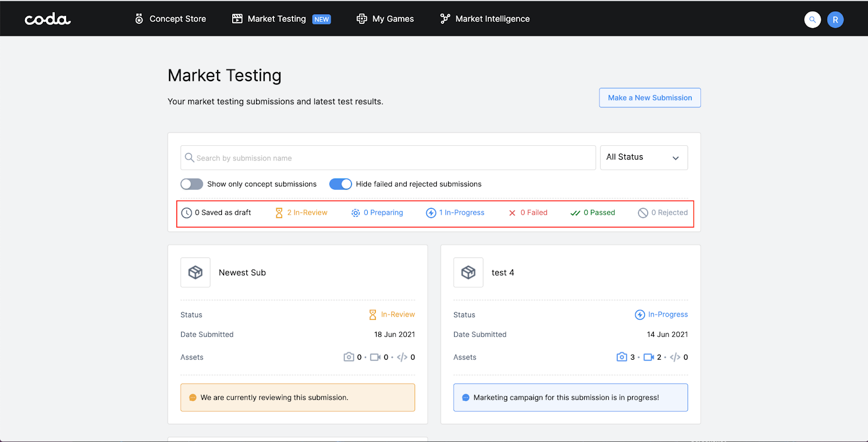Click the search magnifier icon in header
Viewport: 868px width, 442px height.
[812, 20]
